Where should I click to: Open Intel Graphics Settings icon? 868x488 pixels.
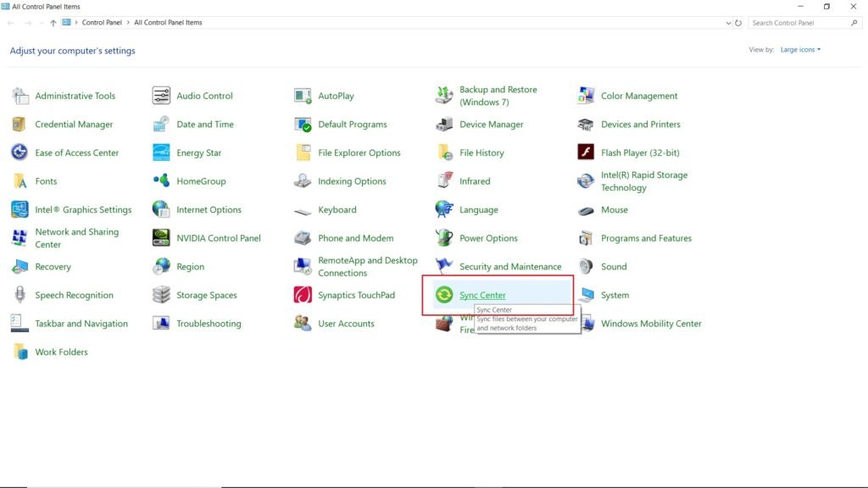[x=19, y=209]
